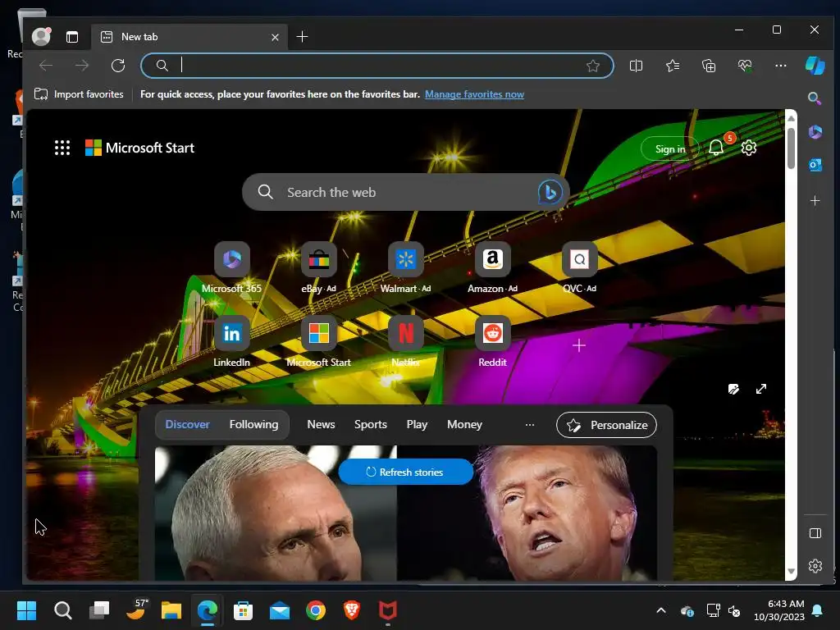Select the Discover tab
Viewport: 840px width, 630px height.
pos(188,424)
